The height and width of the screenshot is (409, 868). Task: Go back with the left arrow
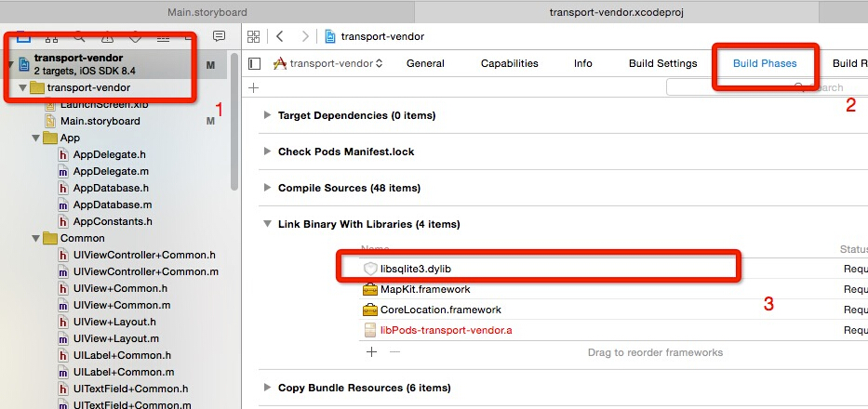pos(280,36)
